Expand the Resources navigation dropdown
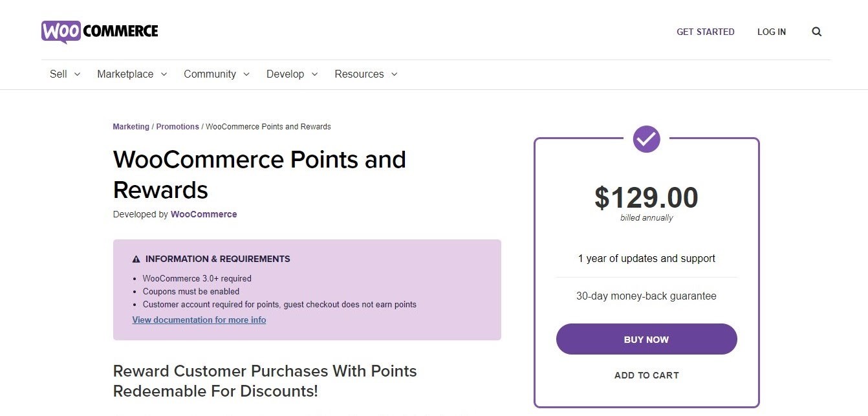 [x=395, y=74]
